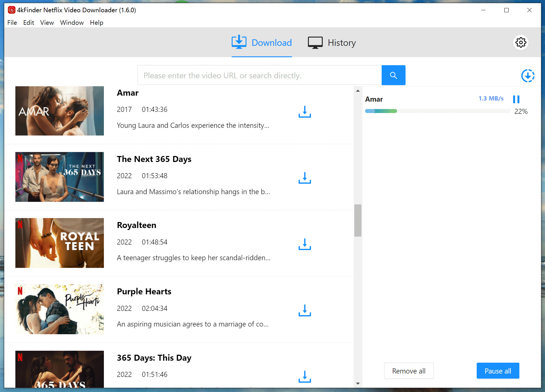Download The Next 365 Days
545x392 pixels.
[x=305, y=178]
